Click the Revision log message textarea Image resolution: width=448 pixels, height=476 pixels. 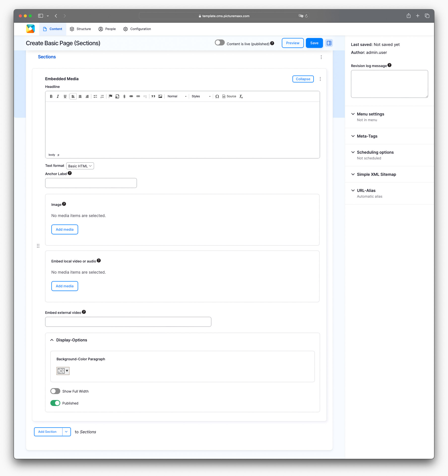pos(389,84)
